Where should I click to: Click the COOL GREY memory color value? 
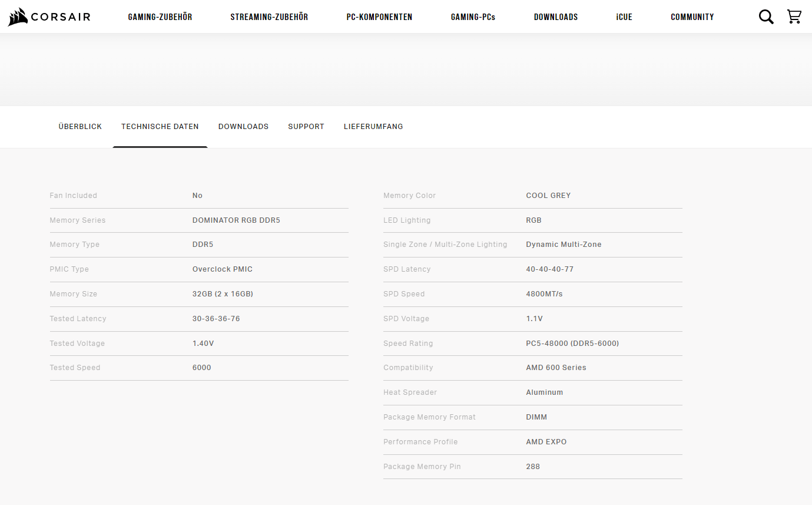(x=548, y=196)
